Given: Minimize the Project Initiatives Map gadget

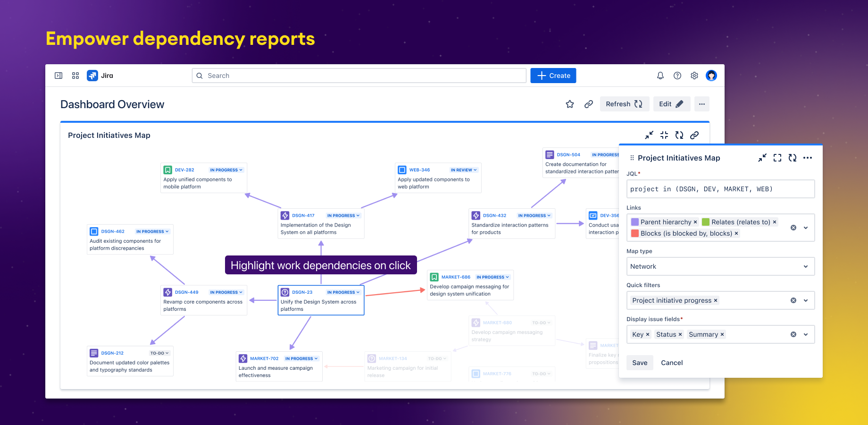Looking at the screenshot, I should coord(650,136).
